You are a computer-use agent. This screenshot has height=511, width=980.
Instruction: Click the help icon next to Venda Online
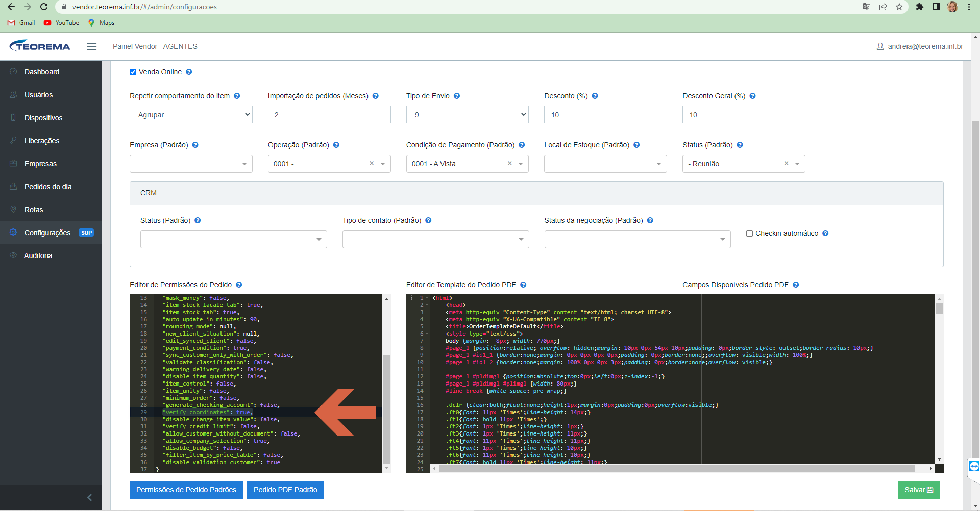click(x=189, y=72)
